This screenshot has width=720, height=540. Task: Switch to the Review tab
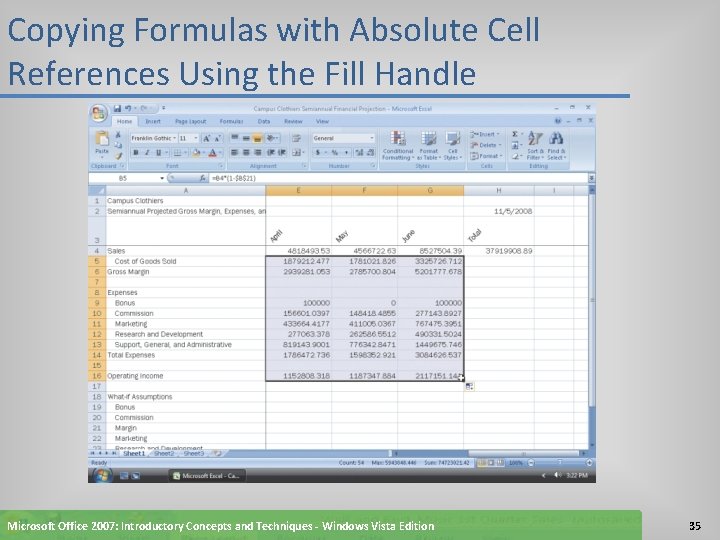point(293,121)
